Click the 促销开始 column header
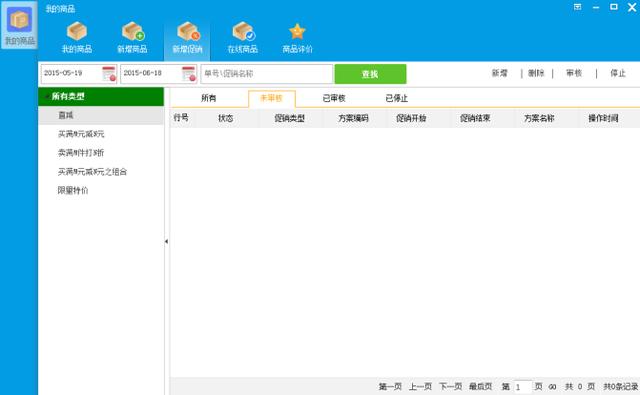 [411, 118]
